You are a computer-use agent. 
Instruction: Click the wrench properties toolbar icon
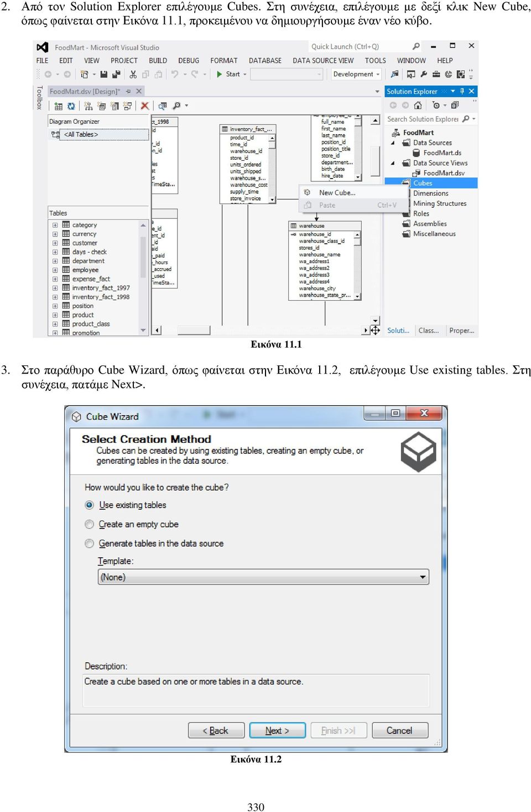click(424, 74)
